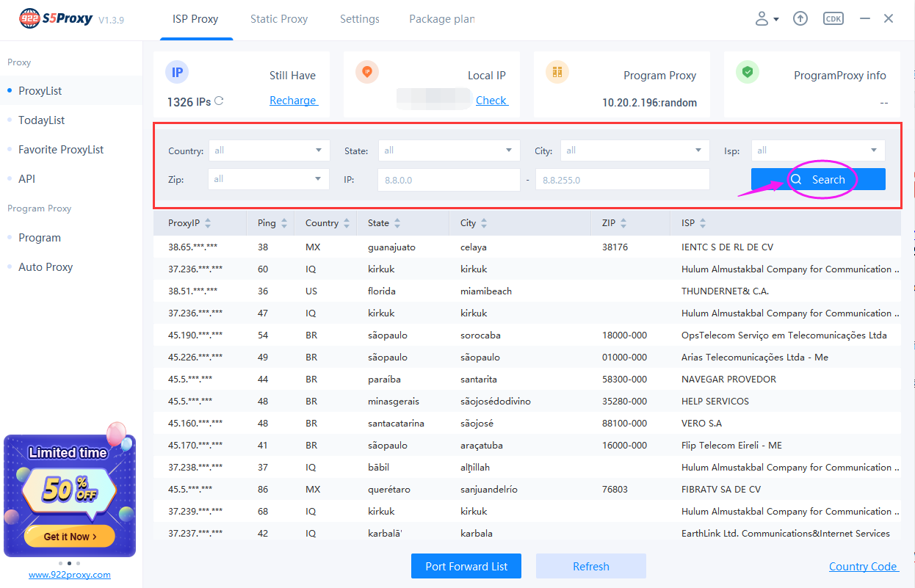Open the Settings tab
Screen dimensions: 915x588
point(359,19)
